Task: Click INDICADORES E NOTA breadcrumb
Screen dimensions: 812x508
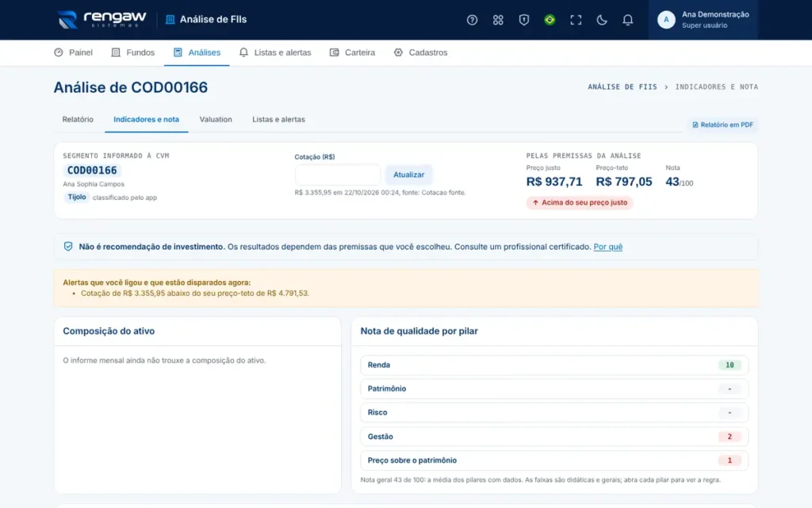Action: click(x=716, y=87)
